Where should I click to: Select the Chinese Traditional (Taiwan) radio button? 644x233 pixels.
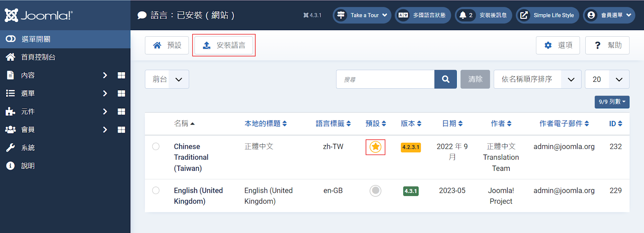156,146
